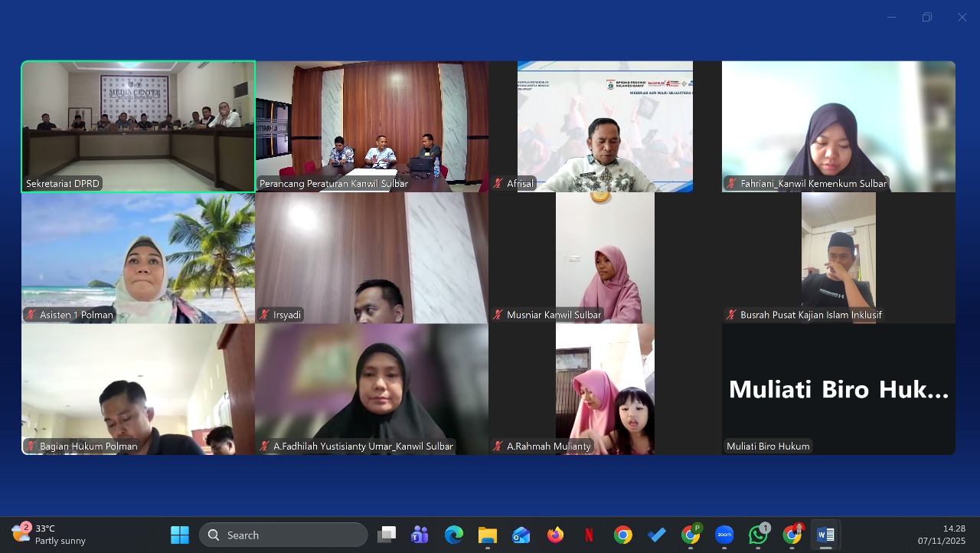Select Asisten 1 Polman video tile
Screen dimensions: 980x553
[138, 257]
